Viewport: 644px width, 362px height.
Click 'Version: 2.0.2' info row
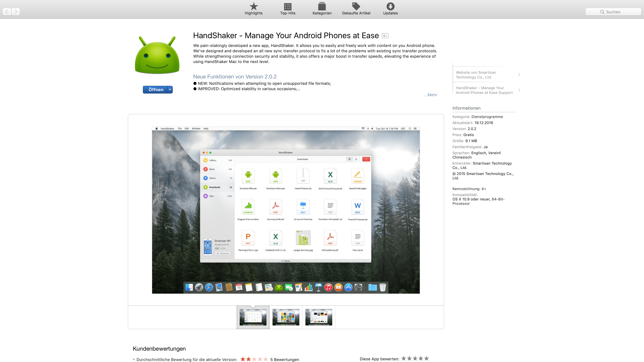464,129
